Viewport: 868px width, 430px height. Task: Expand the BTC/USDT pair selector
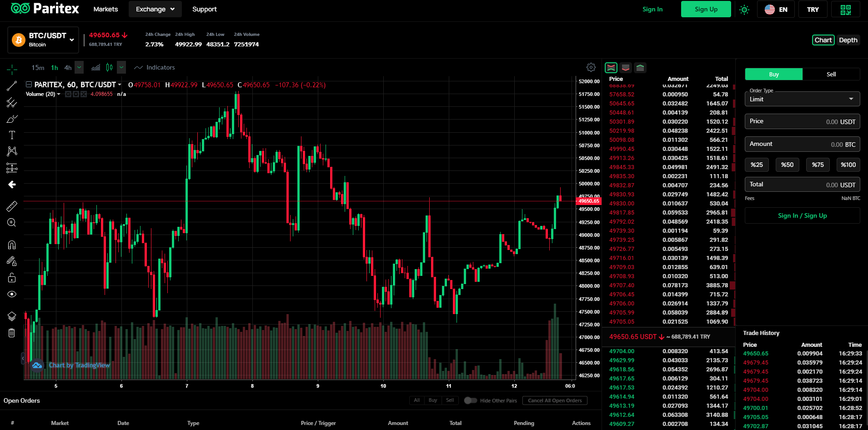click(x=43, y=40)
